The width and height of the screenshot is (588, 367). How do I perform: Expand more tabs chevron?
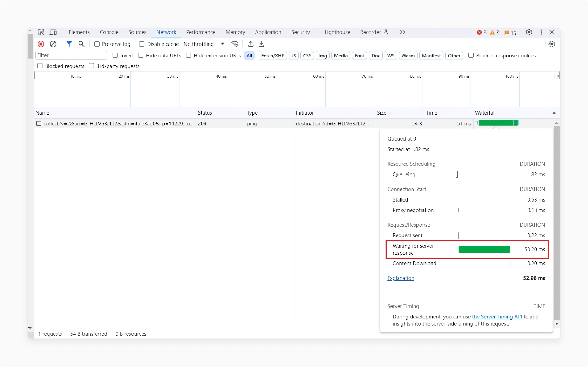[402, 32]
